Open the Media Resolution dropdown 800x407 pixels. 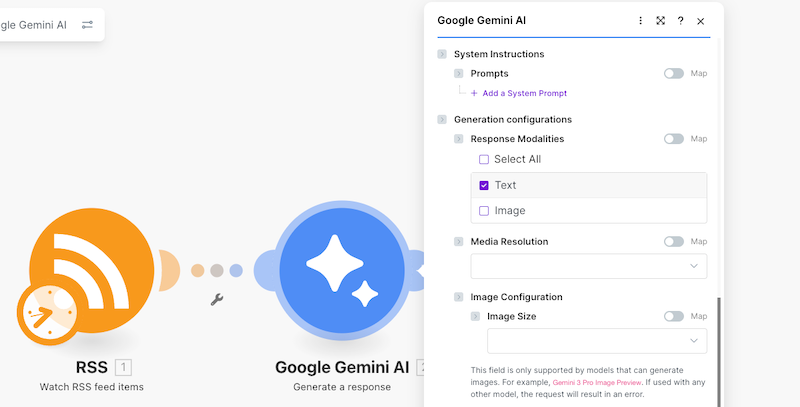[589, 266]
